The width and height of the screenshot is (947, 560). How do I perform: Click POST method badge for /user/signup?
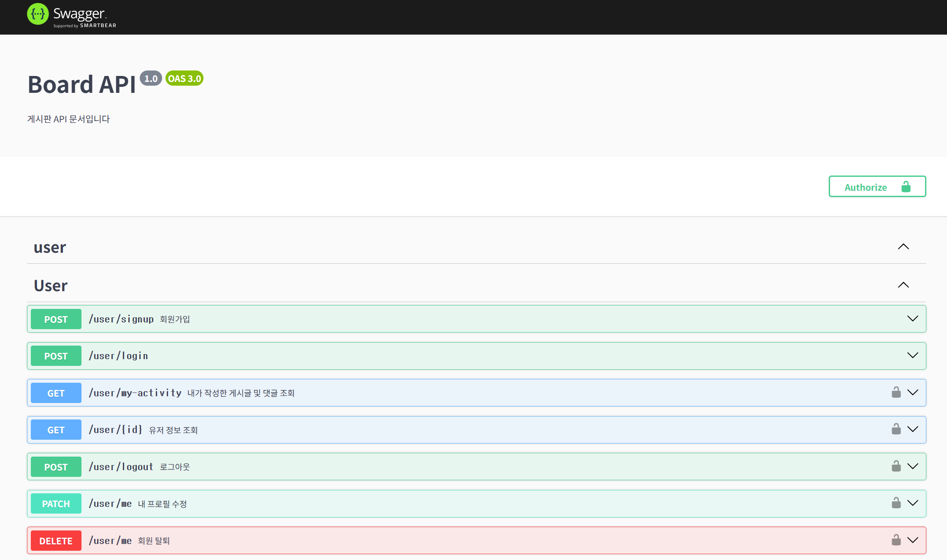tap(56, 319)
